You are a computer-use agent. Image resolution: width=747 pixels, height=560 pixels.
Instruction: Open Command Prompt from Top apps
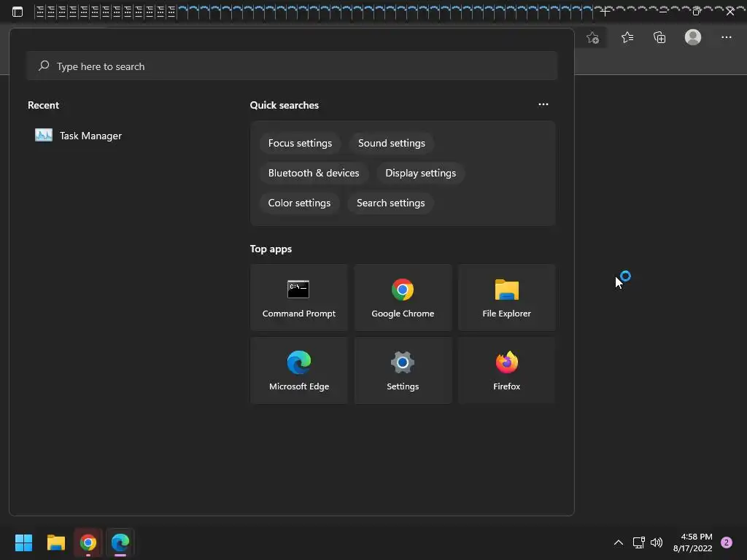point(298,297)
